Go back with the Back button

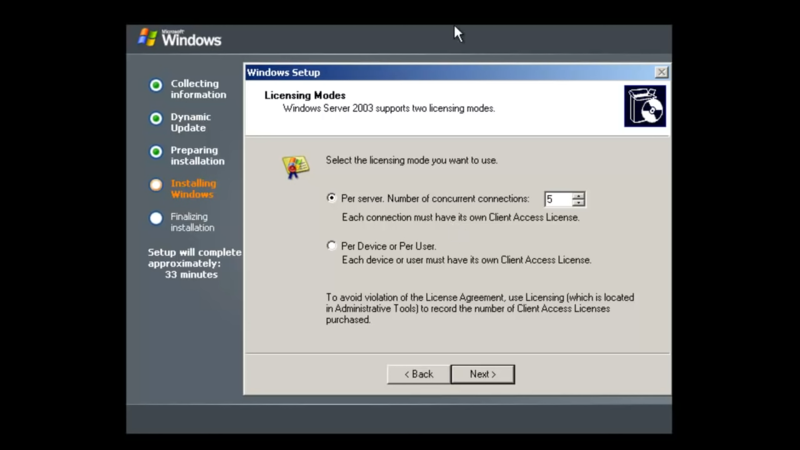418,374
